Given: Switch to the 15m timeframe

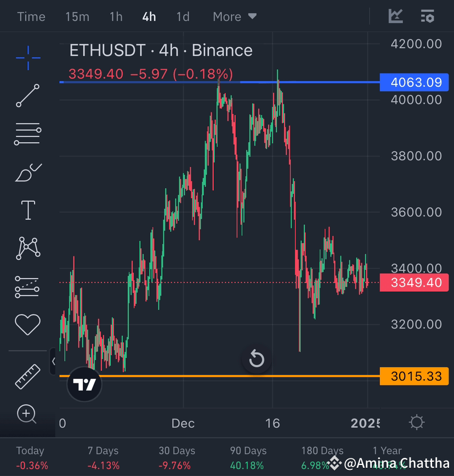Looking at the screenshot, I should [77, 16].
